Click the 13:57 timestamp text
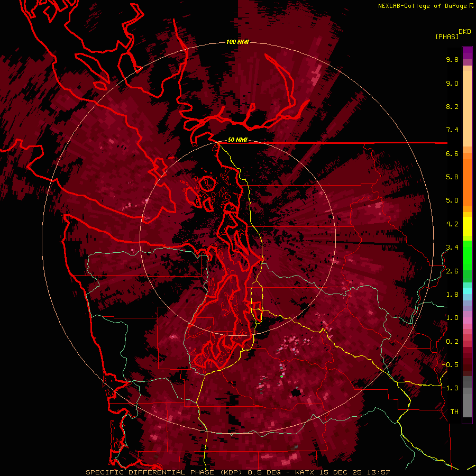476x476 pixels. pos(378,472)
